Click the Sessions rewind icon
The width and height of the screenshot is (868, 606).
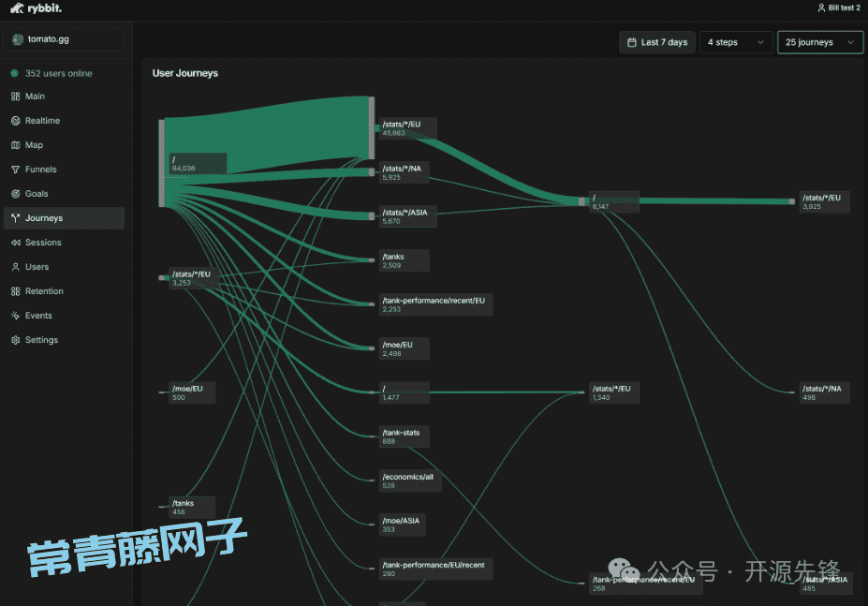15,243
